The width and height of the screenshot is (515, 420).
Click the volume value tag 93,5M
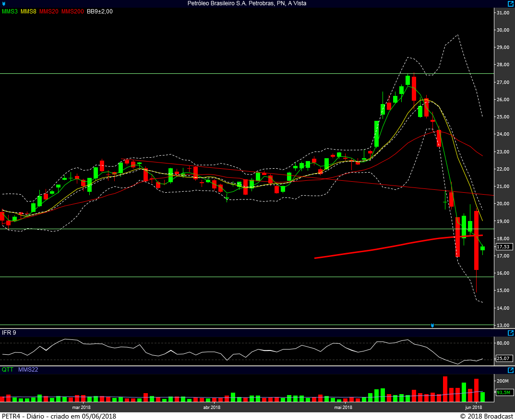tap(504, 393)
